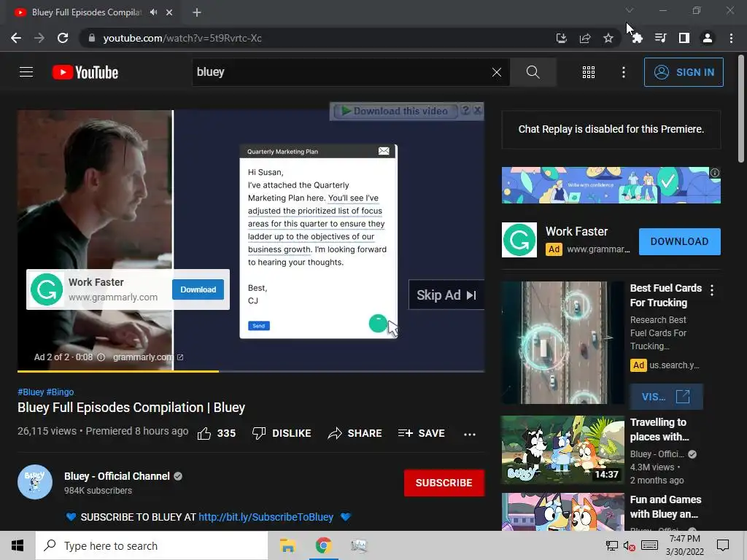Click the install app icon in address bar
Screen dimensions: 747x560
pyautogui.click(x=561, y=38)
